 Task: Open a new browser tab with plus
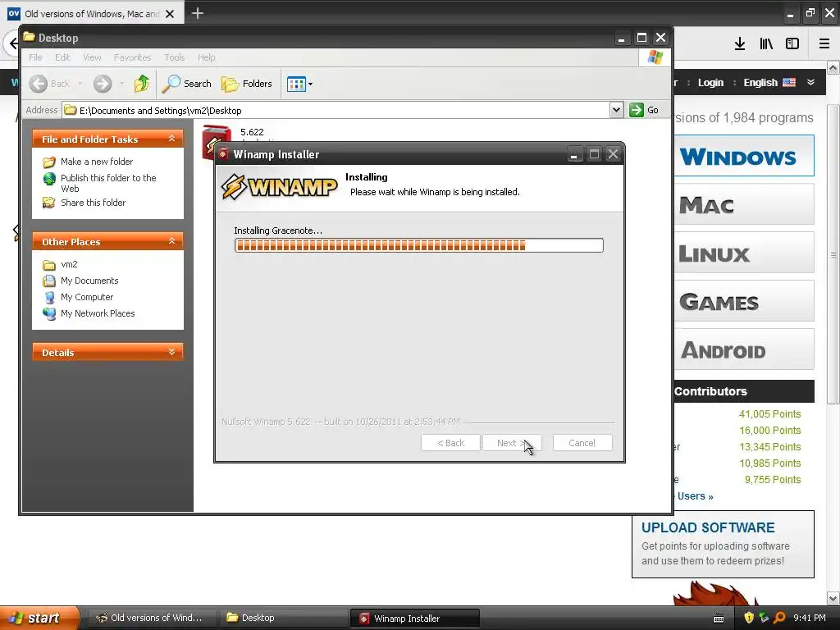coord(198,13)
